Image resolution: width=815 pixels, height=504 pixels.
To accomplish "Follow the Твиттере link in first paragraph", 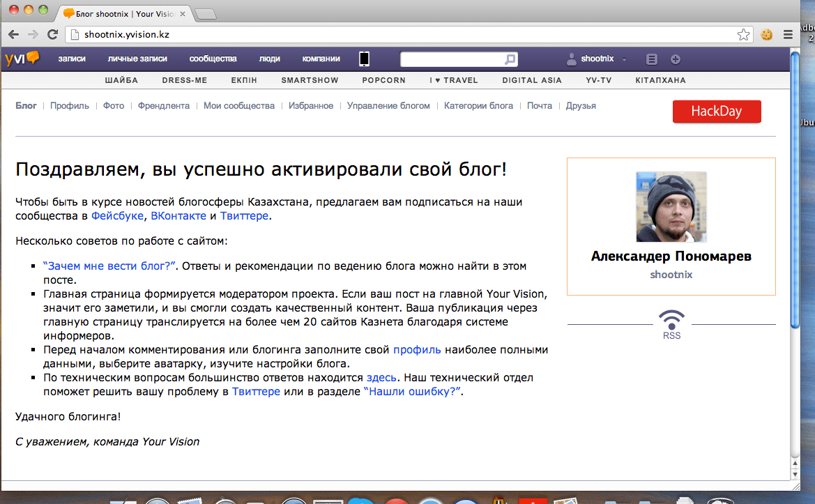I will click(x=244, y=215).
